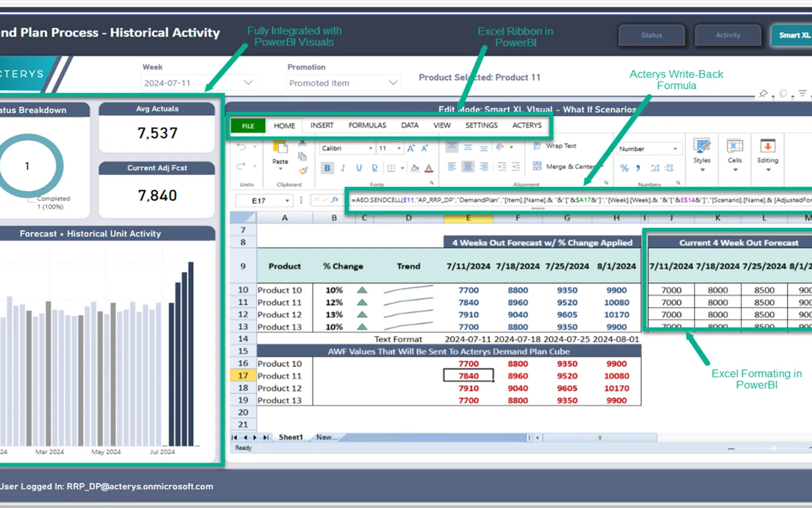The width and height of the screenshot is (812, 508).
Task: Apply Italic formatting
Action: (x=343, y=168)
